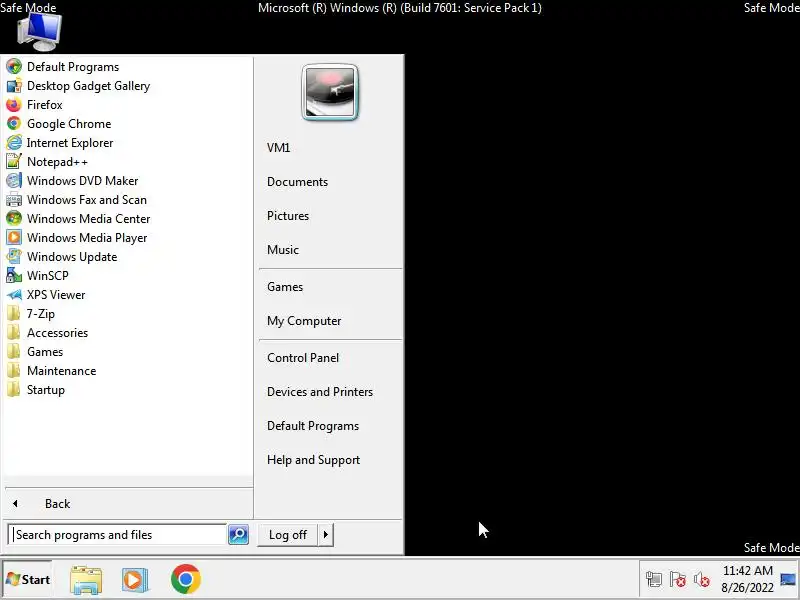Launch the Windows Media Center icon
Screen dimensions: 800x600
pos(14,218)
